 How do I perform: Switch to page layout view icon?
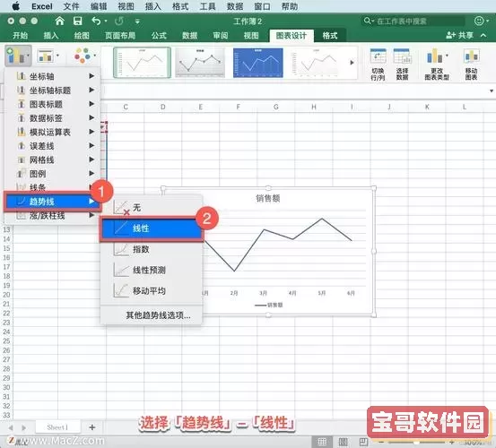(343, 442)
